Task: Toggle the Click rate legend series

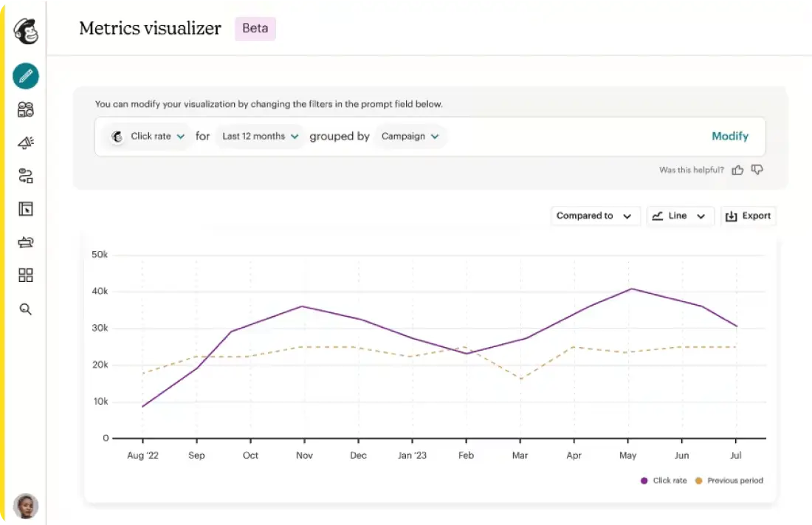Action: (664, 481)
